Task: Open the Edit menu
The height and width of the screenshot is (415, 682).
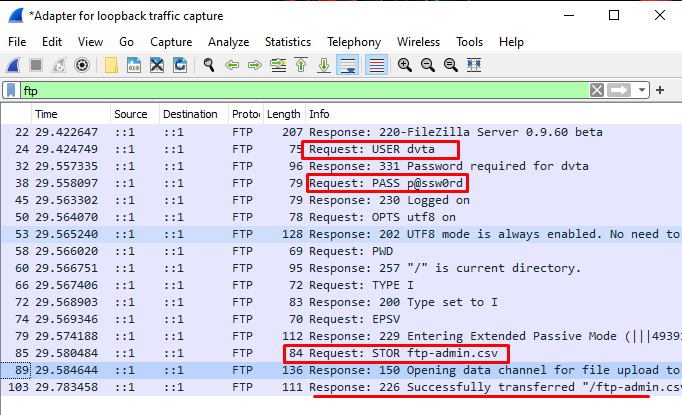Action: (52, 42)
